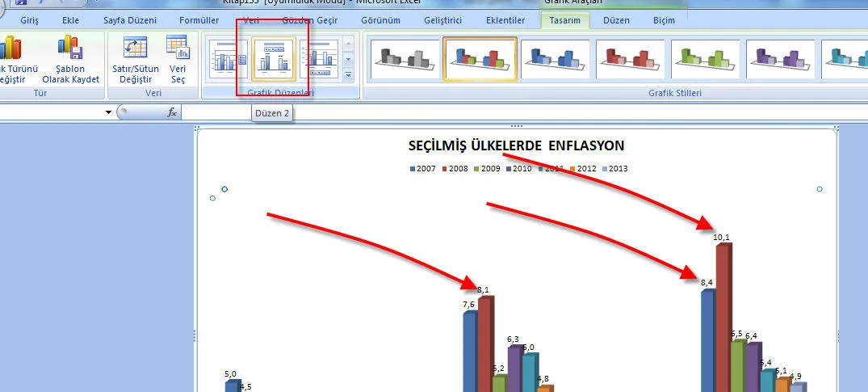Apply the red chart style
The image size is (868, 392).
click(630, 59)
